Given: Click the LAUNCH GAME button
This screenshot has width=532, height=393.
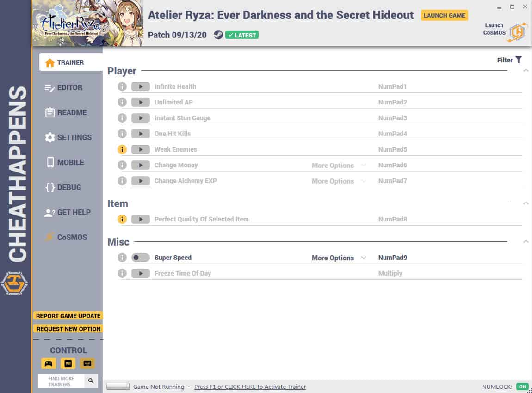Looking at the screenshot, I should [444, 15].
